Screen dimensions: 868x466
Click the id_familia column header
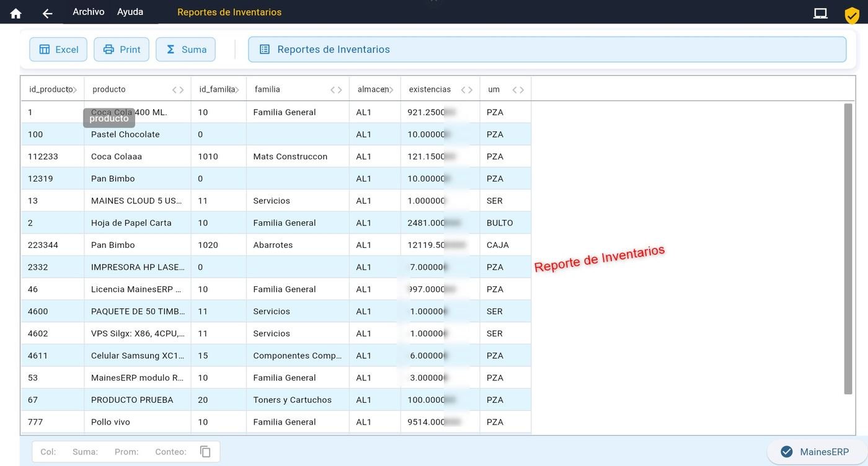[x=219, y=90]
